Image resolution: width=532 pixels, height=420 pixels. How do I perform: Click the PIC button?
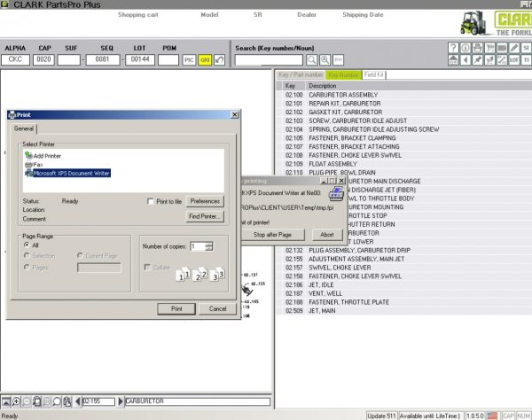pos(189,60)
